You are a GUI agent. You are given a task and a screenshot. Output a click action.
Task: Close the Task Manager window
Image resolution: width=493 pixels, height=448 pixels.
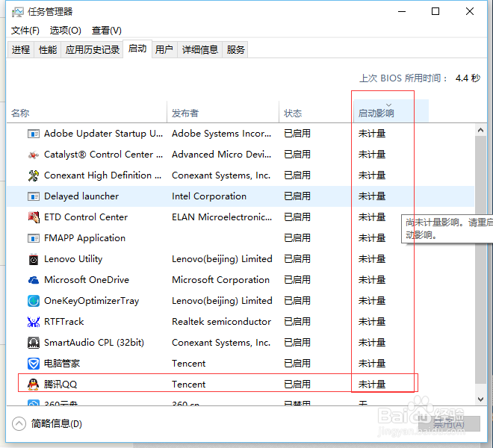pyautogui.click(x=470, y=12)
